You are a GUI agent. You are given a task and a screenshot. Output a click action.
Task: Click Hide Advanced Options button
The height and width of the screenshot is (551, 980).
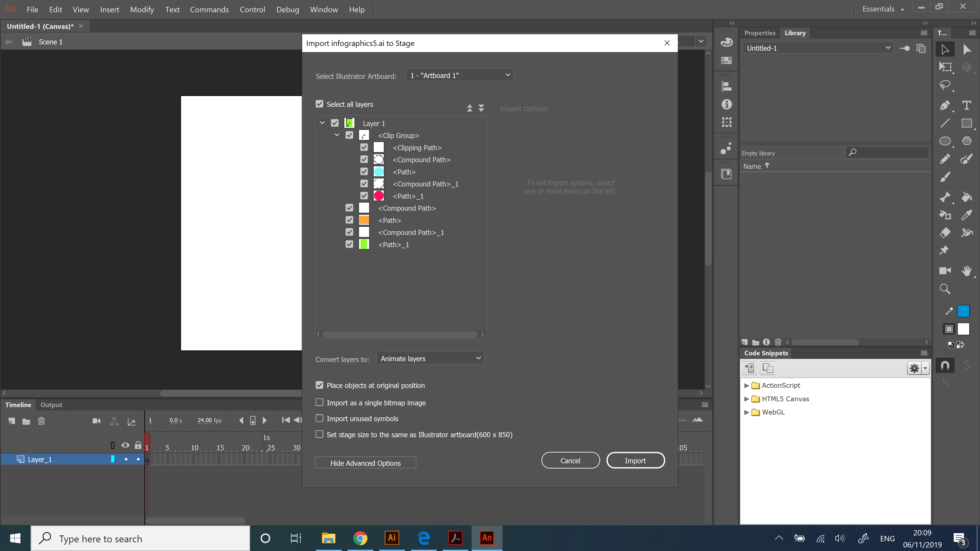[x=365, y=463]
